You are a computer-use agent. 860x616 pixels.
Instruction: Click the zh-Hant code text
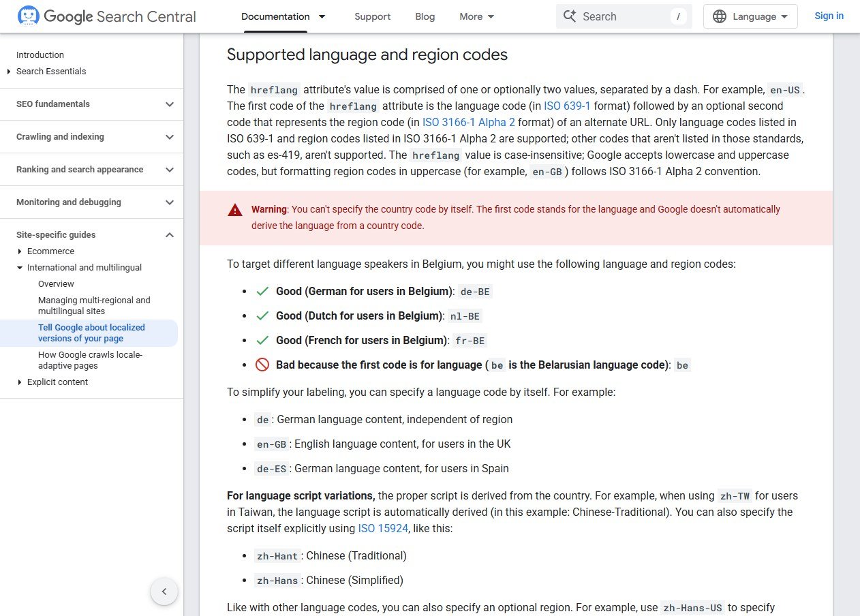[x=277, y=556]
